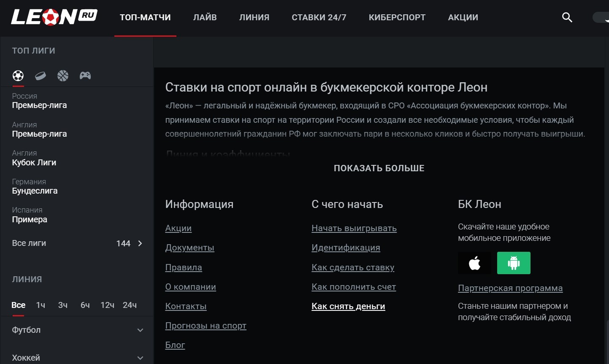Viewport: 609px width, 364px height.
Task: Click the Документы link
Action: [x=190, y=248]
